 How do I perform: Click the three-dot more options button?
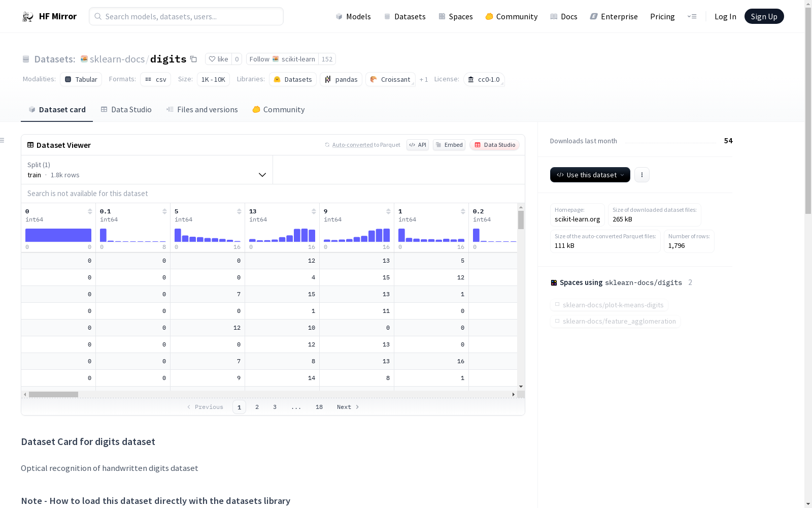point(641,175)
